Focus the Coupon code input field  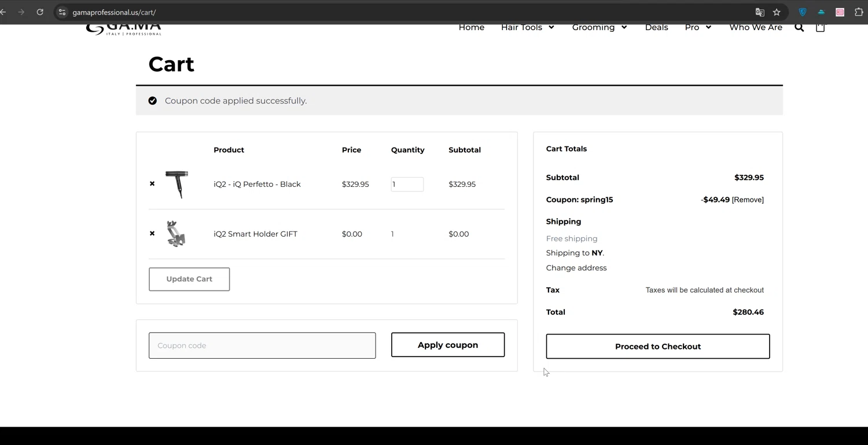pyautogui.click(x=262, y=345)
